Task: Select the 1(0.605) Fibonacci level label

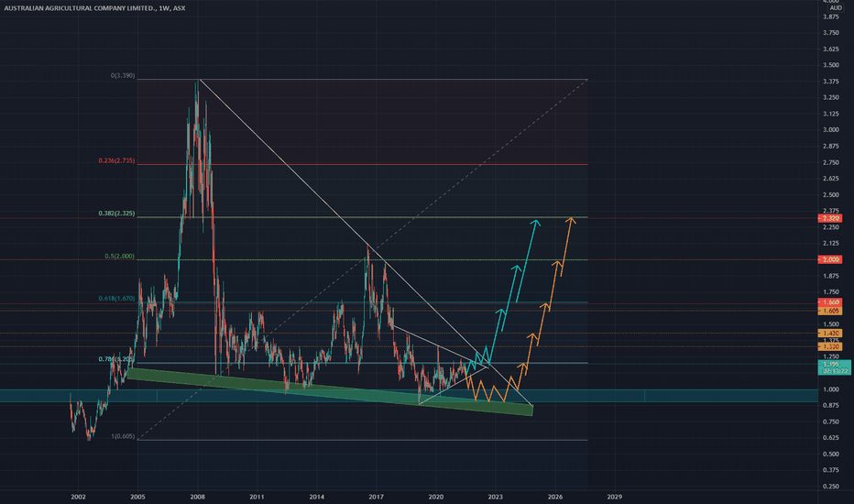Action: click(x=123, y=436)
